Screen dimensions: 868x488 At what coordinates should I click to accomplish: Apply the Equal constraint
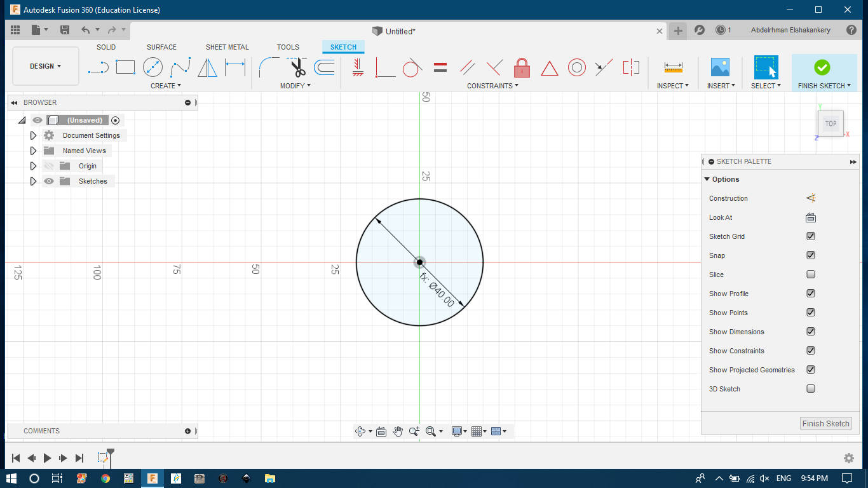440,67
